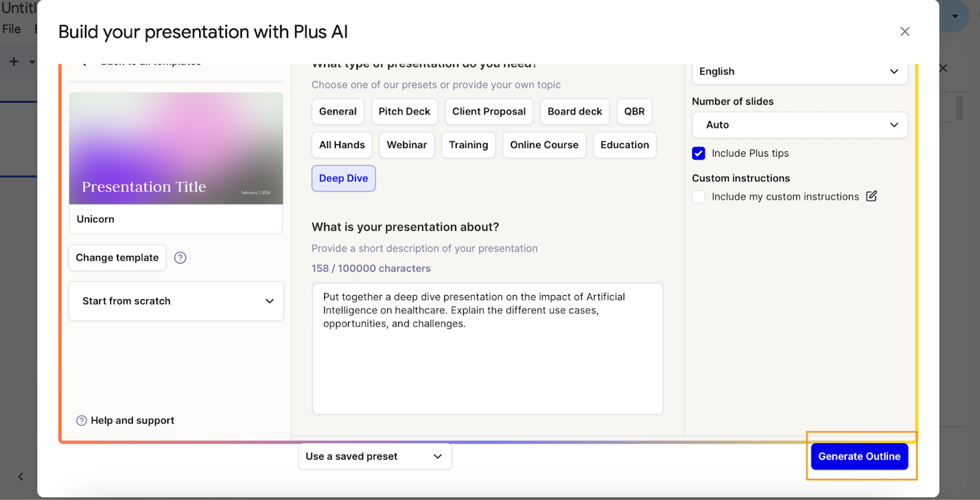Close the Plus AI dialog
Screen dimensions: 980x500
click(x=905, y=31)
